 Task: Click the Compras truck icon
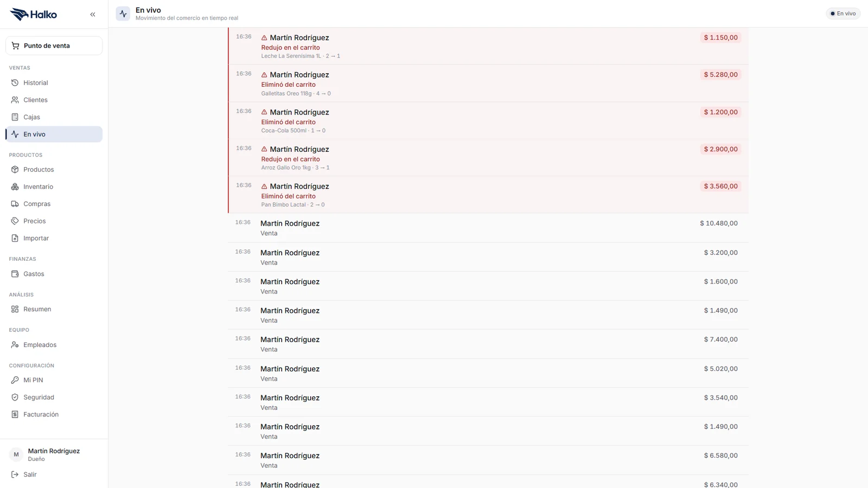tap(15, 204)
